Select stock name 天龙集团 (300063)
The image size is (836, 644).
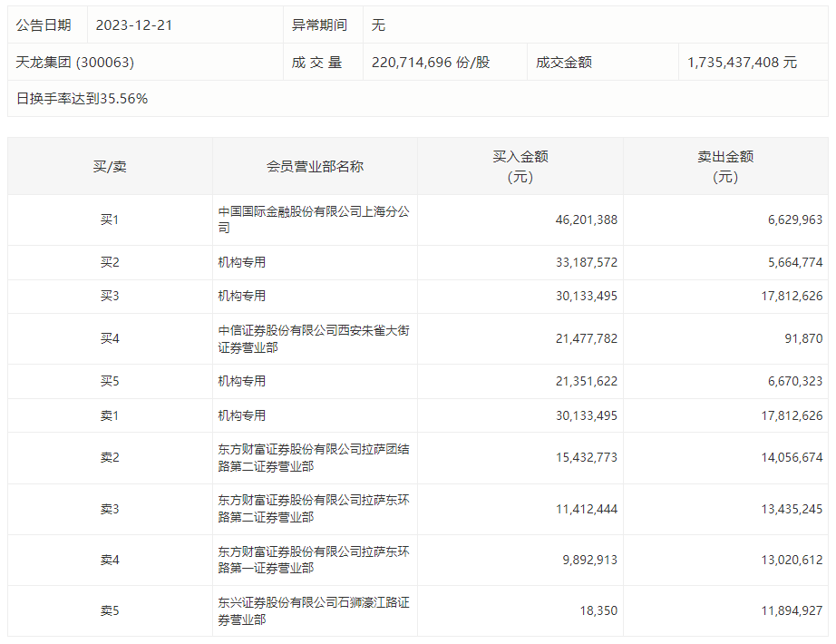74,63
